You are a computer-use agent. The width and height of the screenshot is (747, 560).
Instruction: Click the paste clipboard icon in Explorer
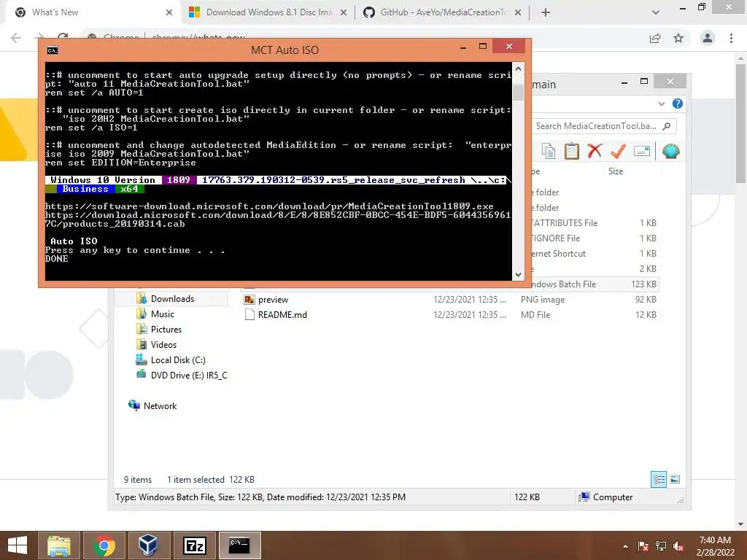tap(571, 152)
